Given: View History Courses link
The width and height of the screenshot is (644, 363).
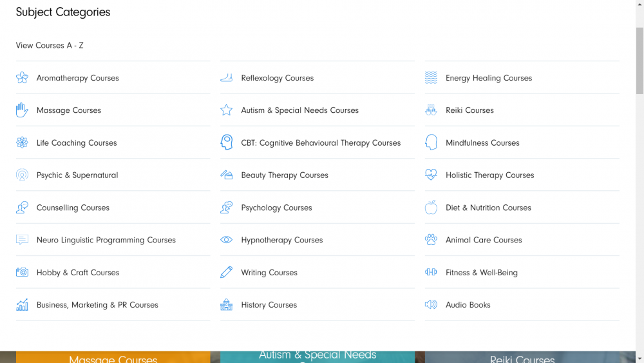Looking at the screenshot, I should (x=269, y=305).
